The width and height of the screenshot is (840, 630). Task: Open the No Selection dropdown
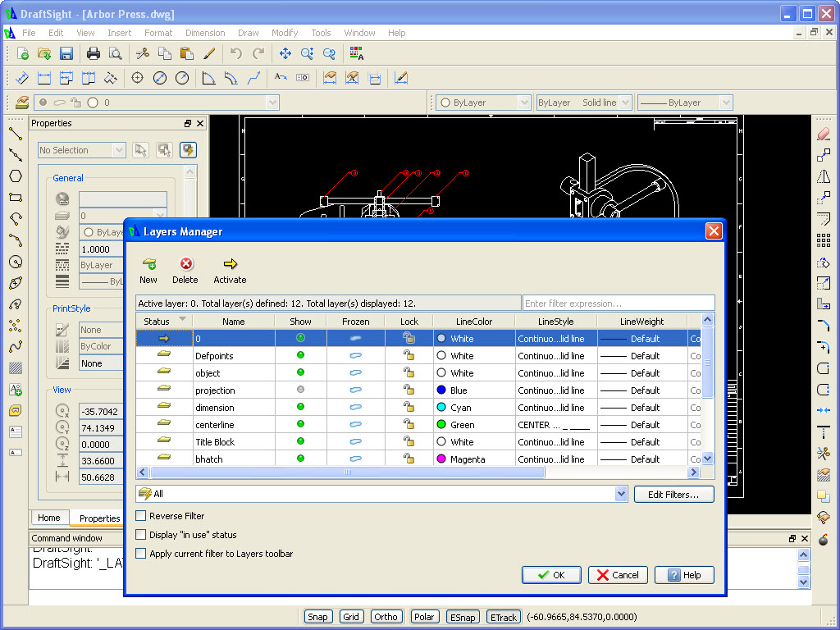[119, 150]
